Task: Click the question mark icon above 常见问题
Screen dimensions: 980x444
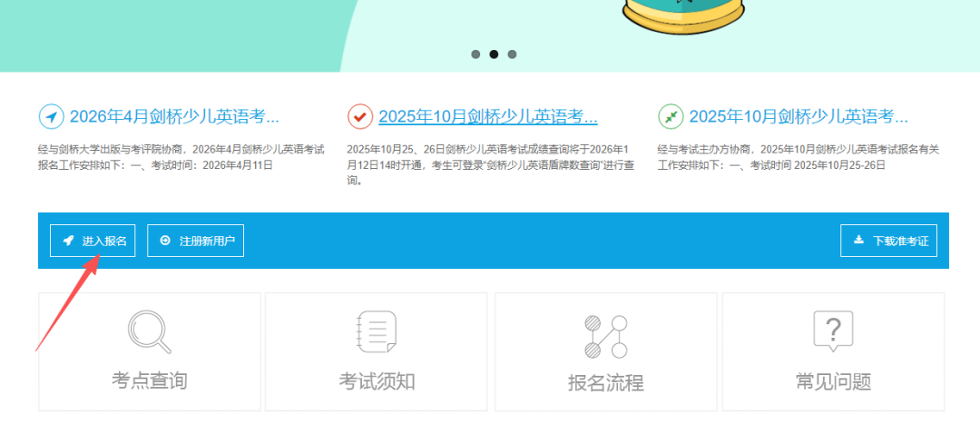Action: (833, 331)
